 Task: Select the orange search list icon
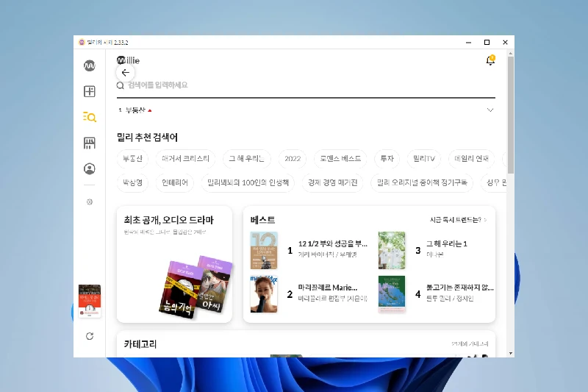[x=89, y=117]
